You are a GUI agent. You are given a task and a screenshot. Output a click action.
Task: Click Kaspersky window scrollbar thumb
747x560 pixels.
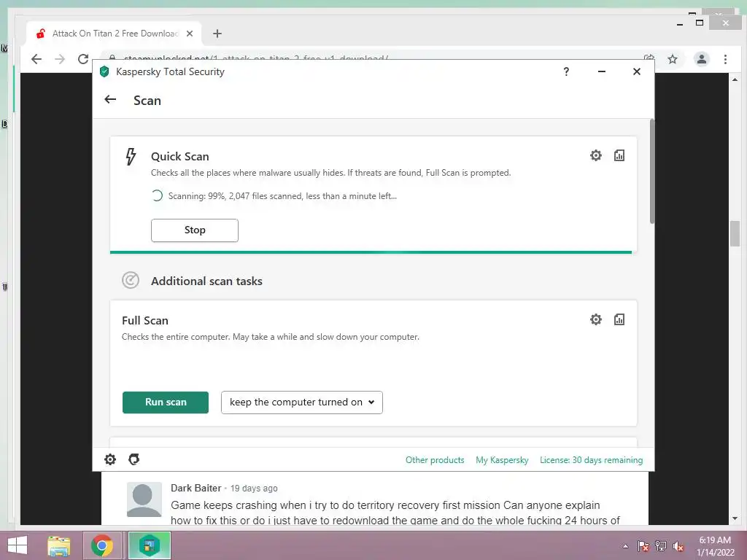(651, 171)
